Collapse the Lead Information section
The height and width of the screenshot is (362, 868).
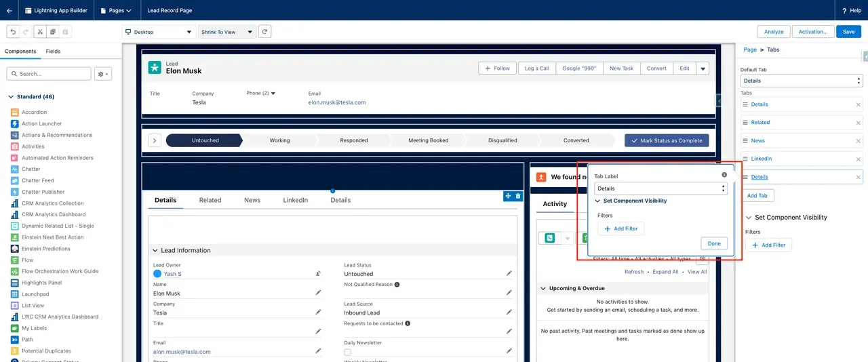155,250
